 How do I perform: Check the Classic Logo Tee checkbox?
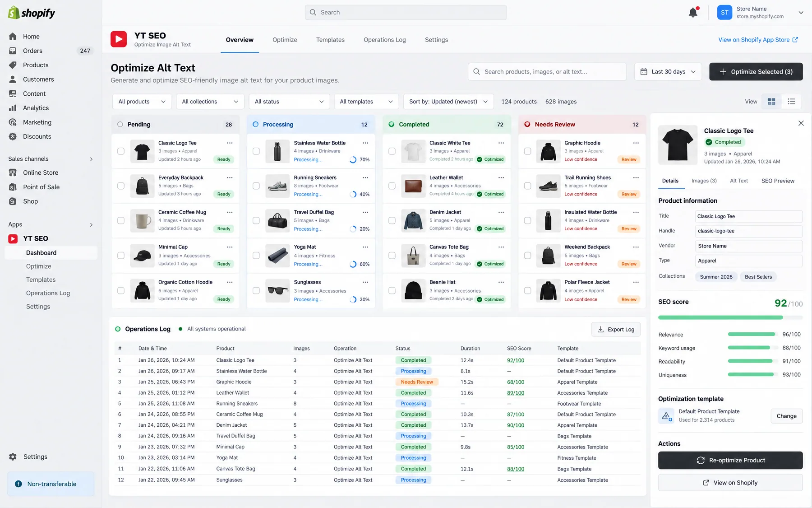[x=121, y=151]
